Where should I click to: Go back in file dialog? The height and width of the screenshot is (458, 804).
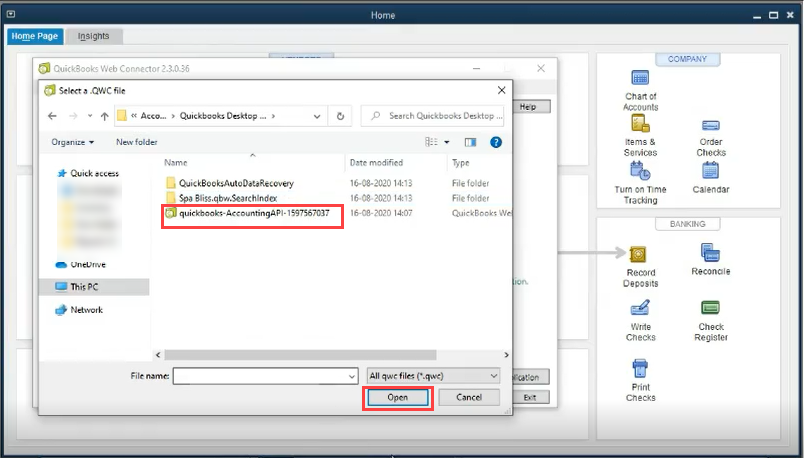52,116
